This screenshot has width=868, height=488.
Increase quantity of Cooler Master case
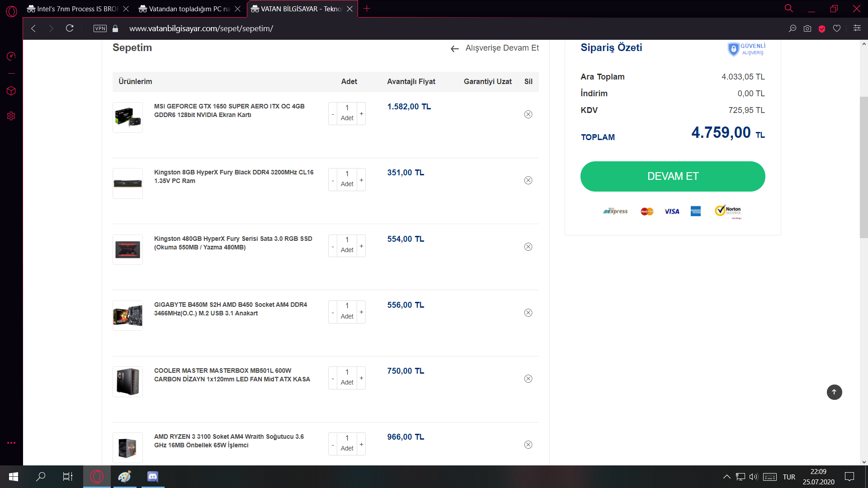pyautogui.click(x=361, y=378)
